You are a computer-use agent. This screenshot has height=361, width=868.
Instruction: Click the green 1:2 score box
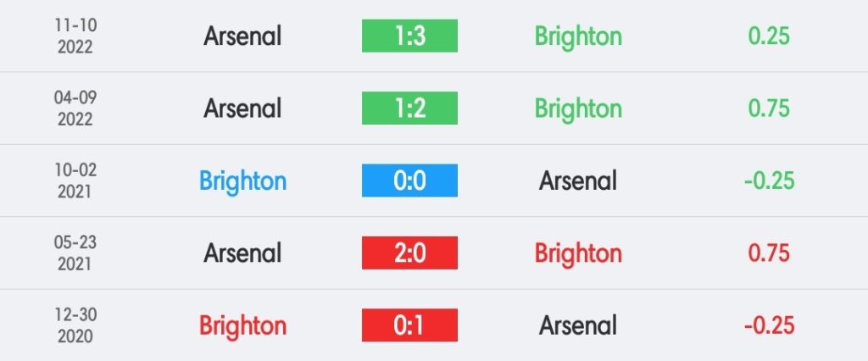point(409,108)
